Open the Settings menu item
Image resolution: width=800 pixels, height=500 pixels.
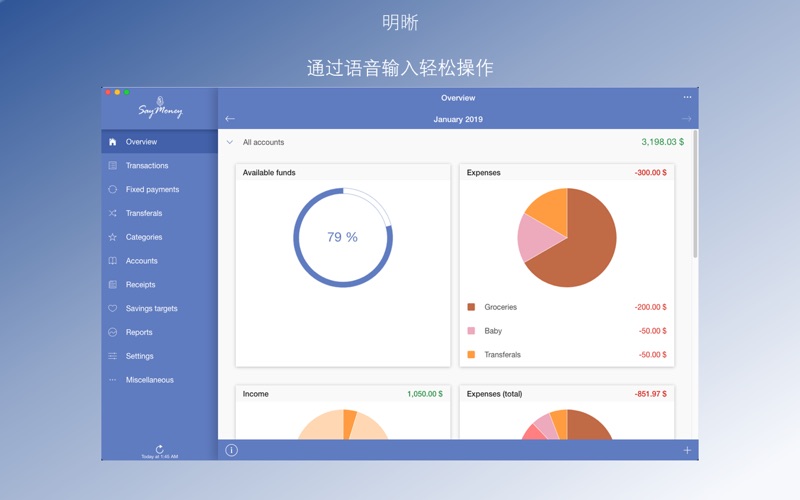tap(160, 356)
